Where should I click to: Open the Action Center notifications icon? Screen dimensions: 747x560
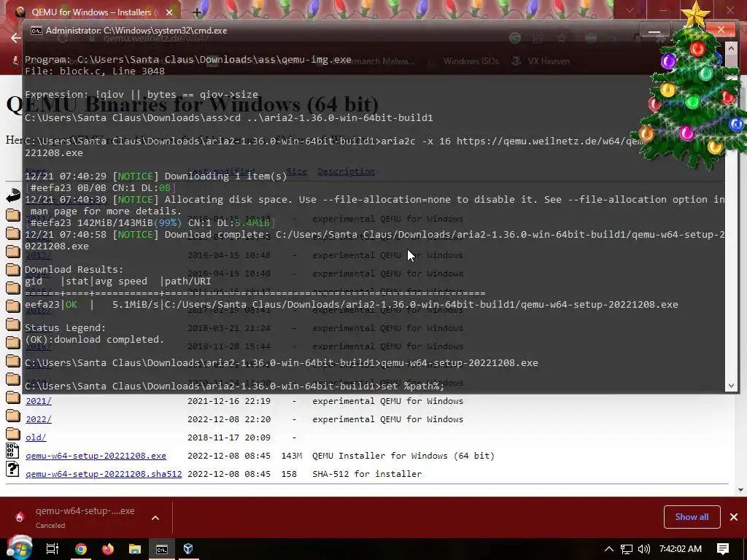pos(723,548)
